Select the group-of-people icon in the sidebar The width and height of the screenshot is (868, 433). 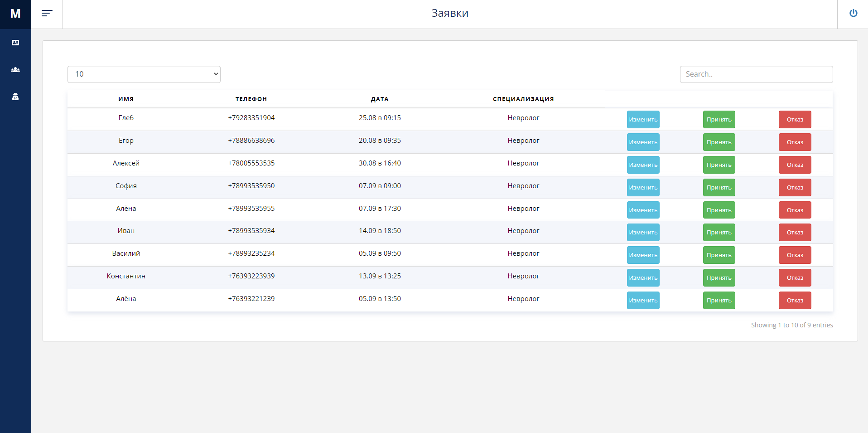click(x=15, y=69)
